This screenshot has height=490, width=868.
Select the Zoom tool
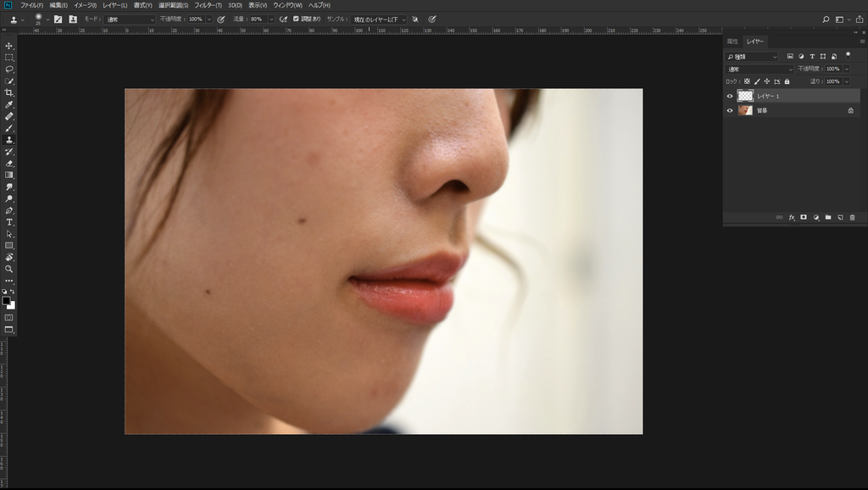8,269
